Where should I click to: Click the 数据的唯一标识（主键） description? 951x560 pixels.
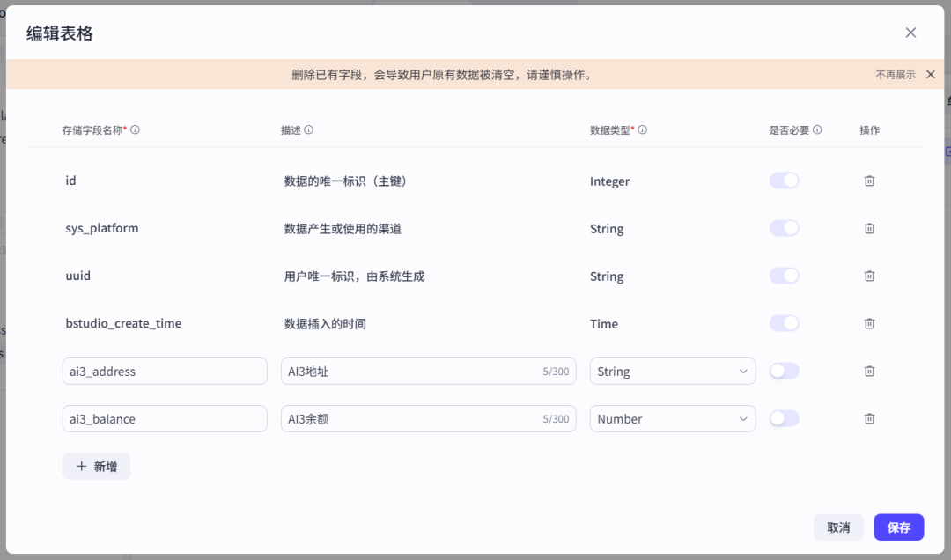pyautogui.click(x=346, y=181)
